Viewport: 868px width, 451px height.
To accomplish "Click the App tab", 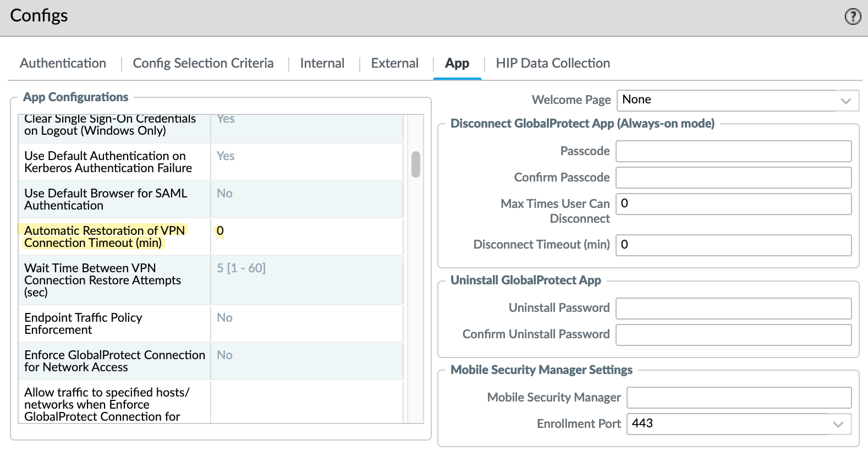I will (x=457, y=63).
